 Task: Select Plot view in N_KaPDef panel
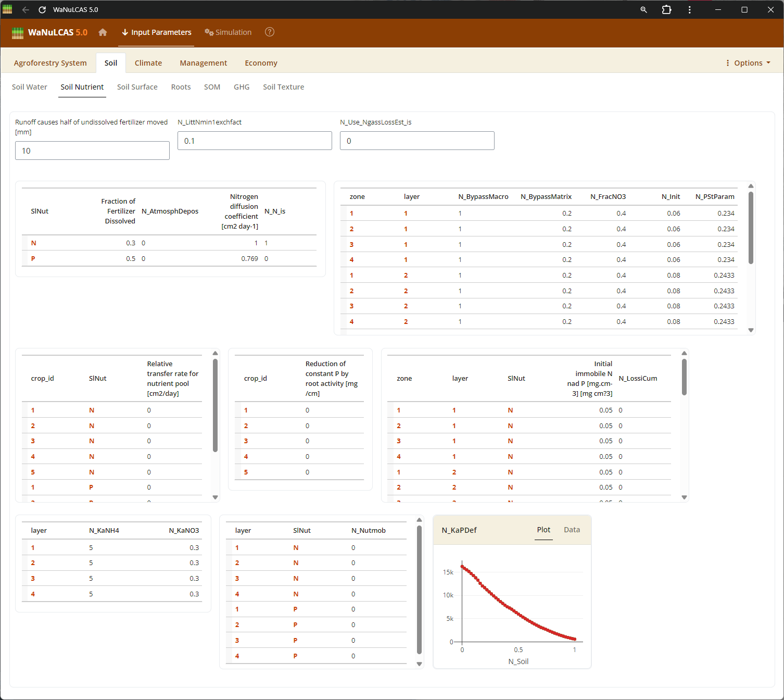pyautogui.click(x=543, y=530)
